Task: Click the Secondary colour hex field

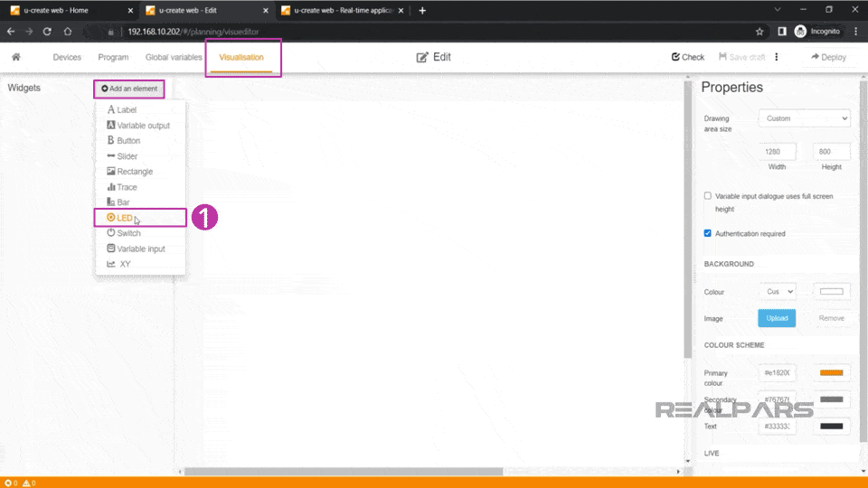Action: click(778, 399)
